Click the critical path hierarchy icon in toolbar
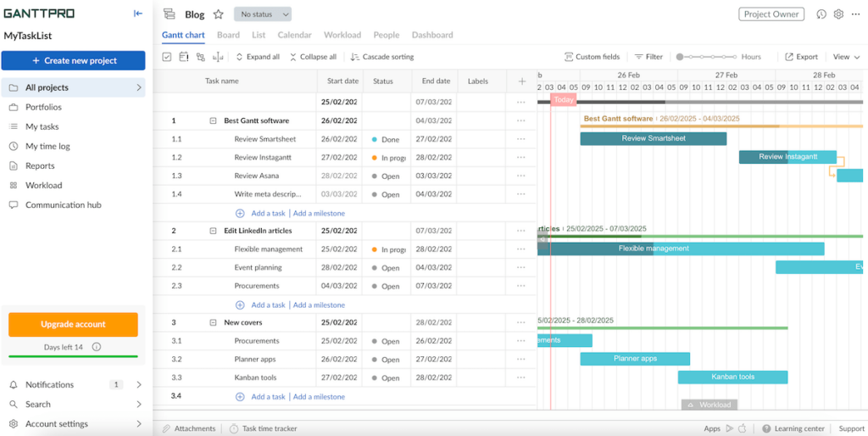 200,57
